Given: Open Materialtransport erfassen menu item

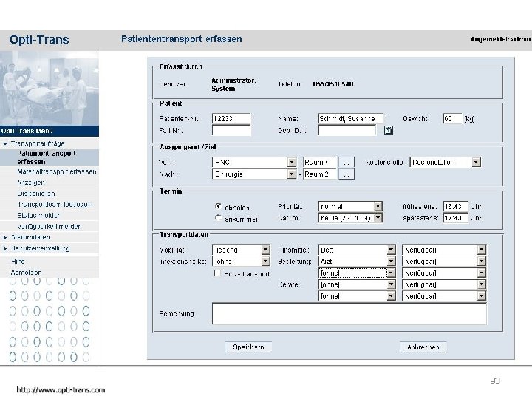Looking at the screenshot, I should 57,171.
